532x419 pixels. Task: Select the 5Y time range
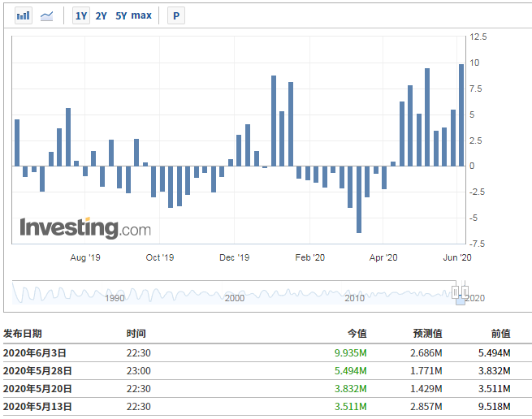pos(121,15)
